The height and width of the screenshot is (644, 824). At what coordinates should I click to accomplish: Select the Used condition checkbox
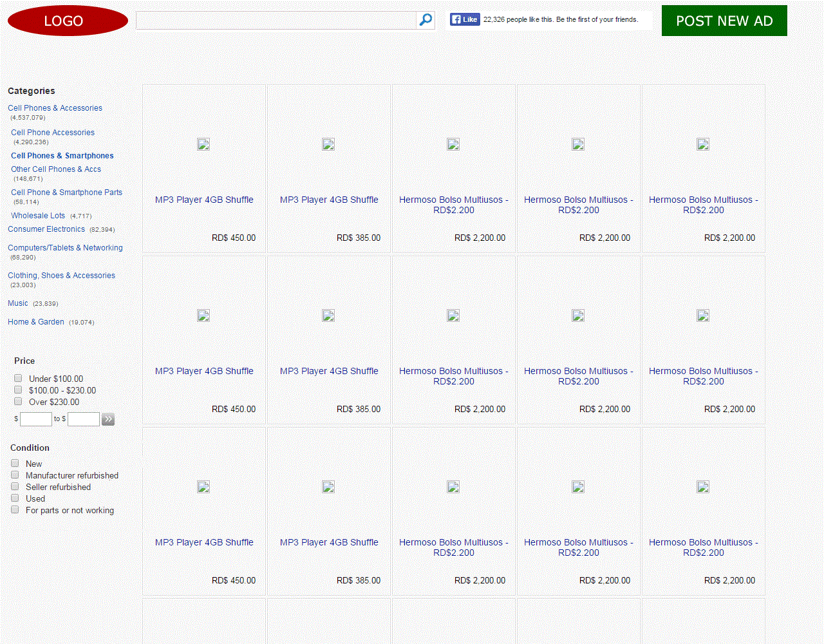[x=15, y=498]
